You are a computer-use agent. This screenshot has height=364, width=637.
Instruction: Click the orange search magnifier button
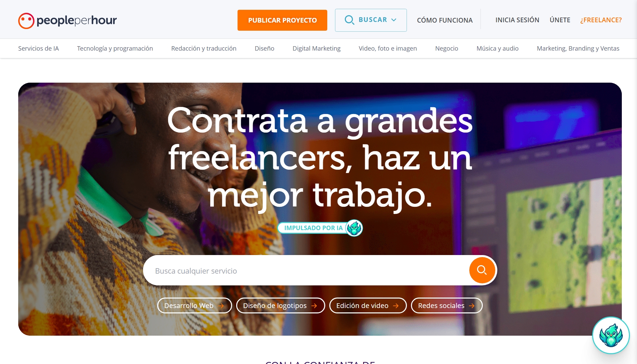(482, 270)
